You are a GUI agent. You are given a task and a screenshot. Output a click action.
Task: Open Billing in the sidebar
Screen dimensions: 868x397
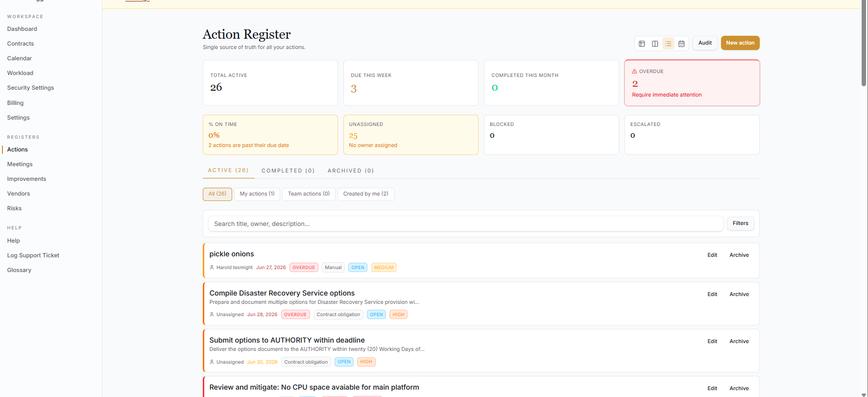tap(15, 103)
